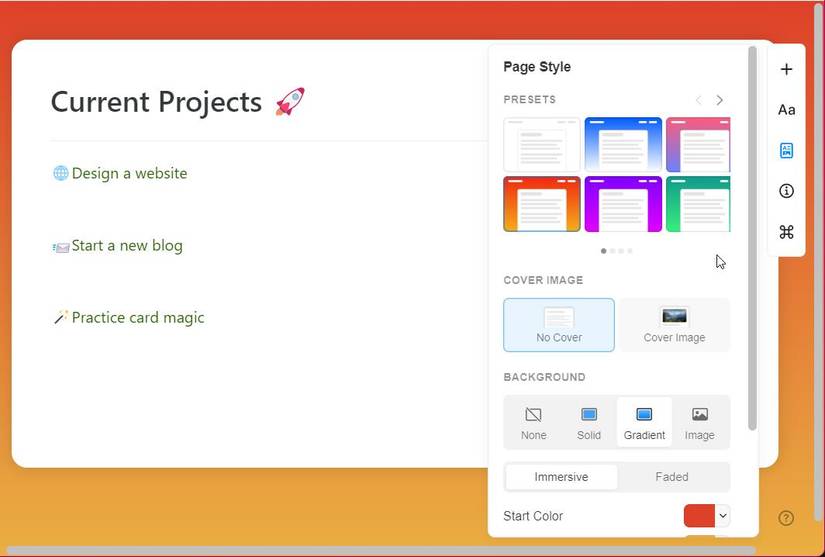Screen dimensions: 825x557
Task: Choose the blue gradient preset thumbnail
Action: (623, 145)
